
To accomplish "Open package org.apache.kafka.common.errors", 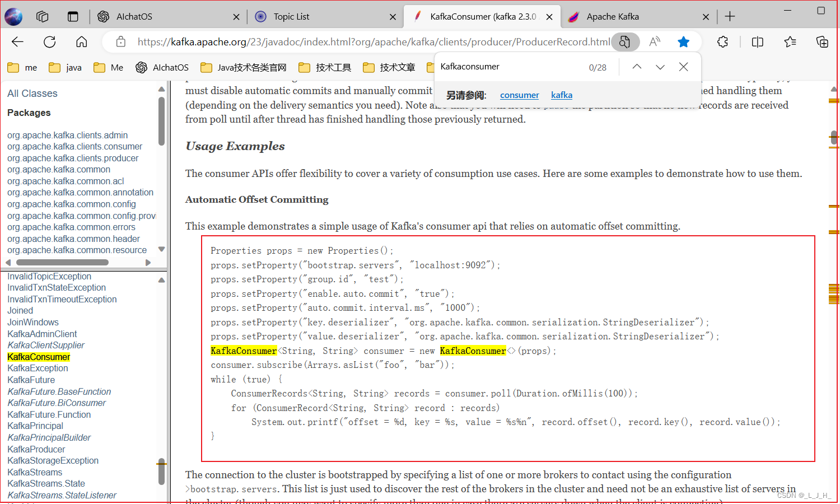I will point(71,227).
